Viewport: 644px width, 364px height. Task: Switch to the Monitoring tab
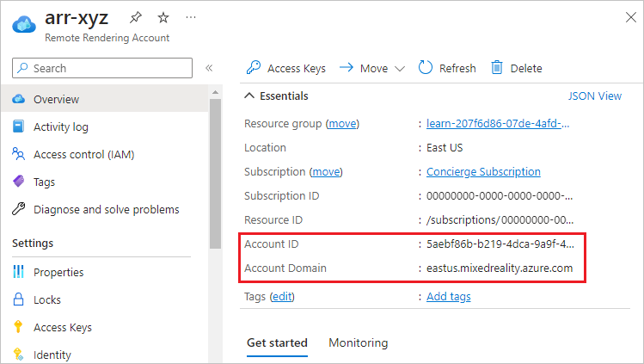point(359,343)
